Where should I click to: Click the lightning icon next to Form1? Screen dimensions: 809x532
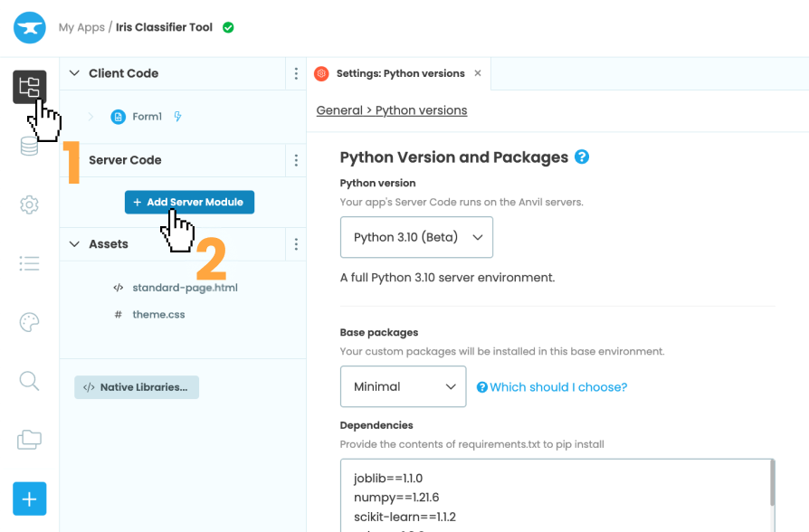coord(177,116)
